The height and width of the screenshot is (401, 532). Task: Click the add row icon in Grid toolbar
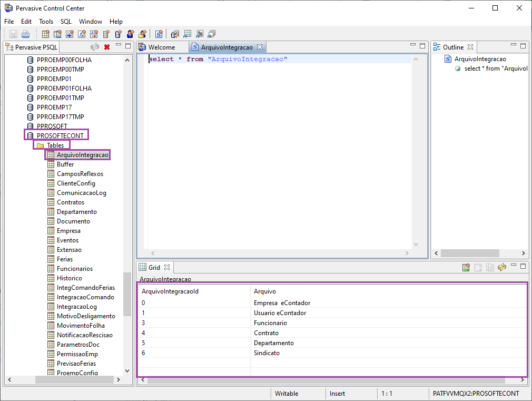466,268
